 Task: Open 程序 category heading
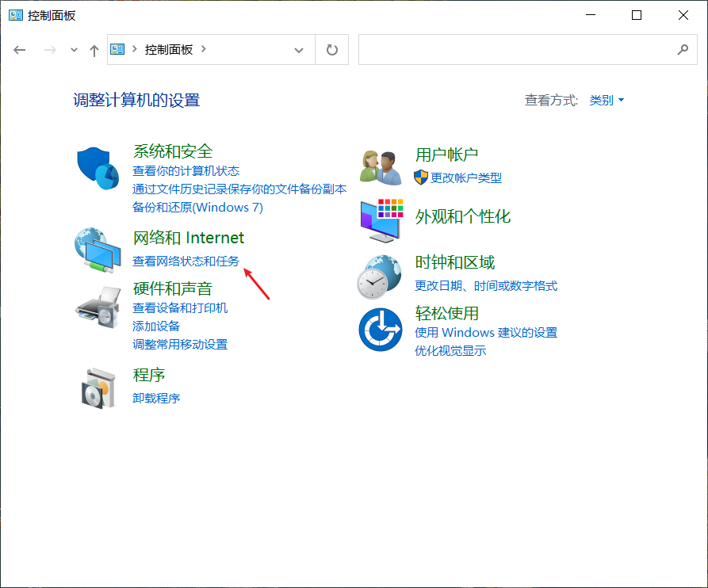148,375
